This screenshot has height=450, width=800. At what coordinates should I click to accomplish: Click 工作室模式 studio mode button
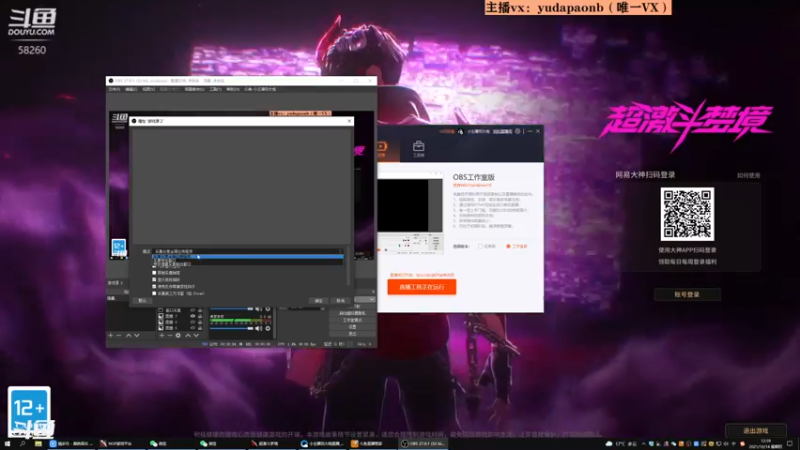(x=352, y=320)
